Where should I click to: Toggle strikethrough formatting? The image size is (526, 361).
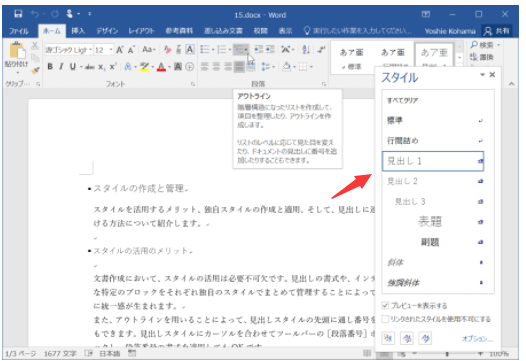tap(90, 67)
